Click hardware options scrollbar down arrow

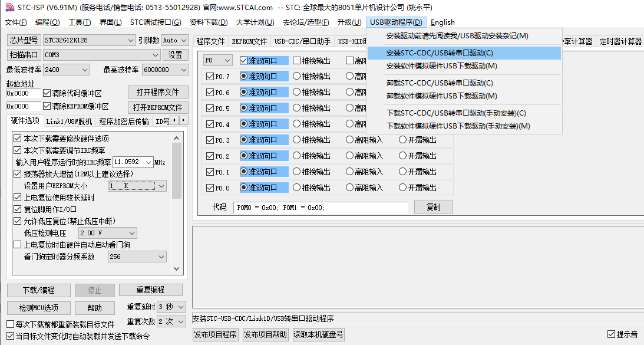point(177,269)
